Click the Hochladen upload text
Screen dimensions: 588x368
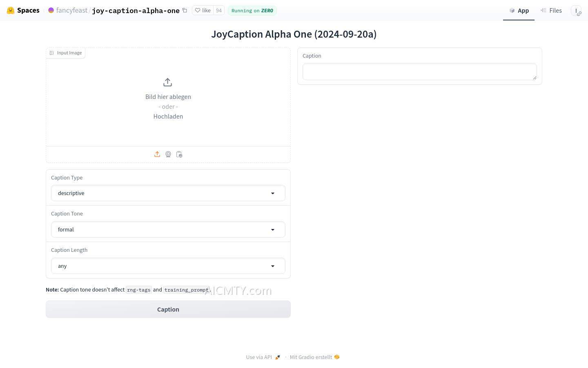coord(168,117)
